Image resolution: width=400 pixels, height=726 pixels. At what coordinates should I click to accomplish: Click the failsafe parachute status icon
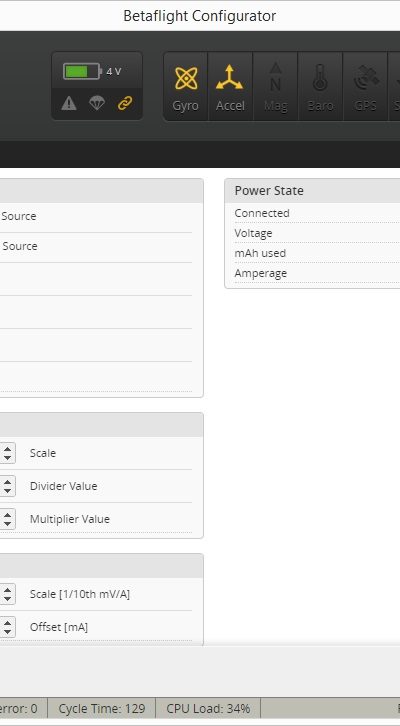(x=97, y=103)
